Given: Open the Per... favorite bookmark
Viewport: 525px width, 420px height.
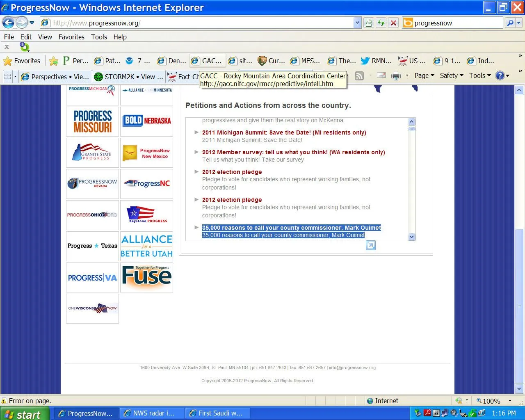Looking at the screenshot, I should click(x=75, y=61).
